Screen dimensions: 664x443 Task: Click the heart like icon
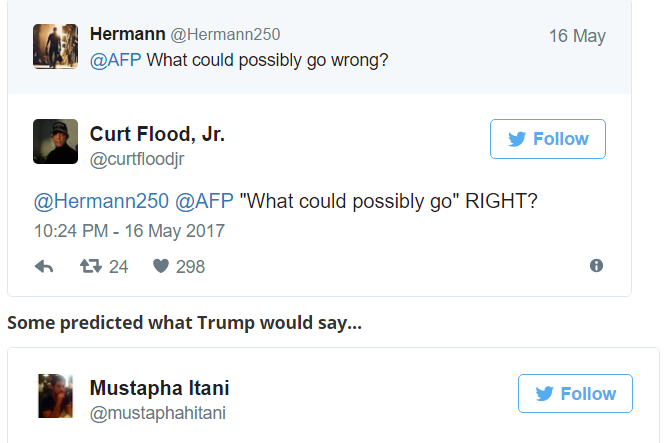pyautogui.click(x=160, y=266)
